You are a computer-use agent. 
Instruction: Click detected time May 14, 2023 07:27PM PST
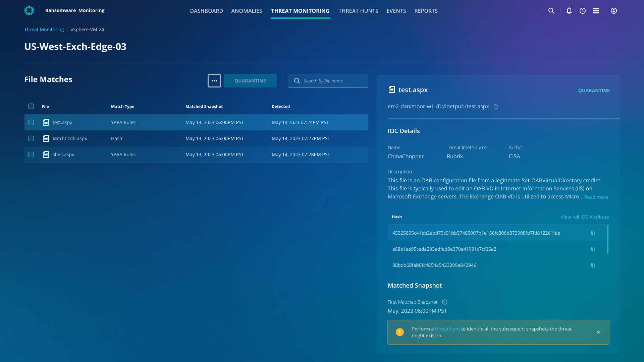coord(301,138)
